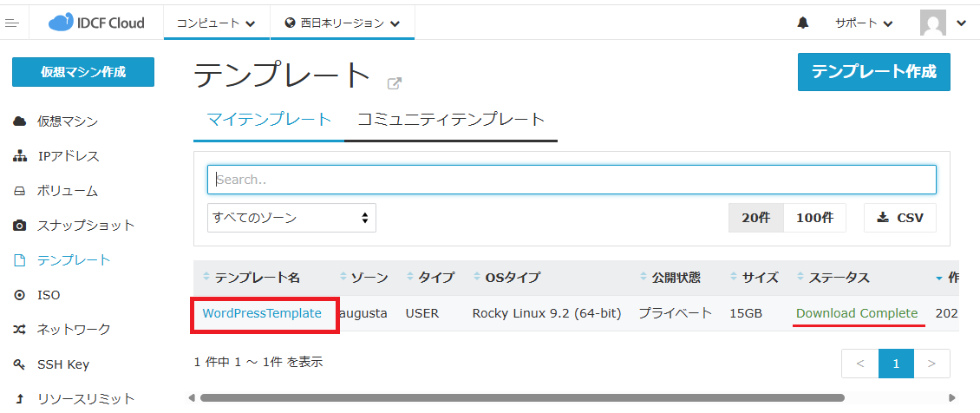Open ネットワーク in the sidebar

pyautogui.click(x=74, y=330)
